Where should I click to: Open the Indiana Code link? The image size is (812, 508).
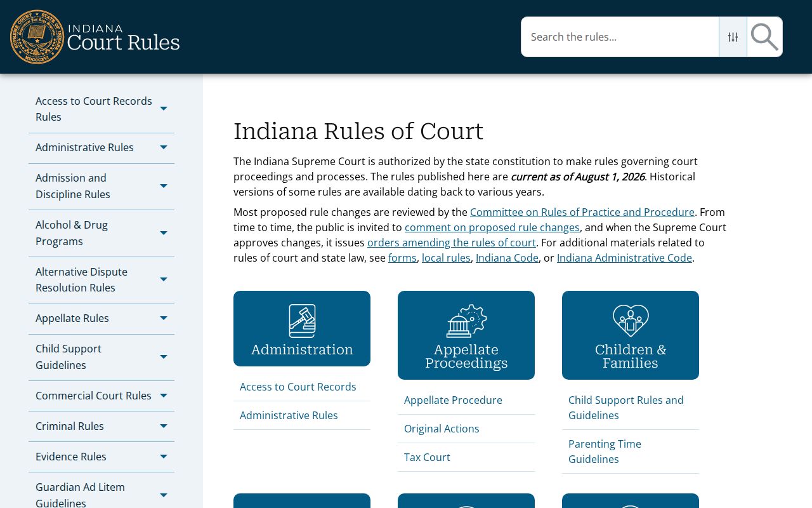[x=507, y=258]
